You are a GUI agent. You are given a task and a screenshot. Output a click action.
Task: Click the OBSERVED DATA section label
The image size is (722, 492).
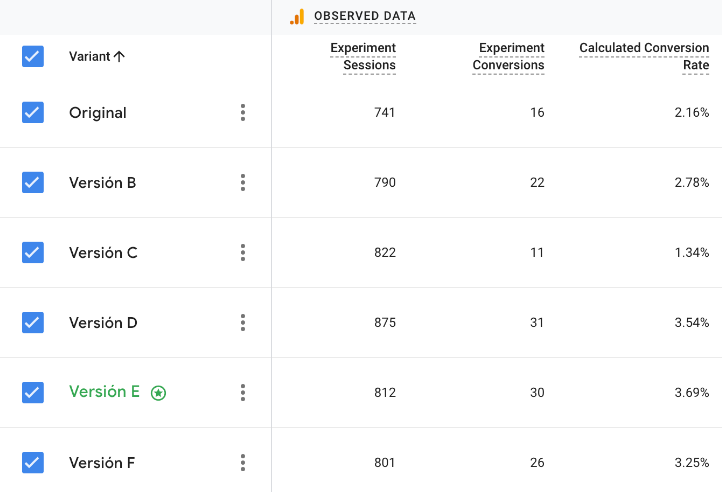click(364, 16)
